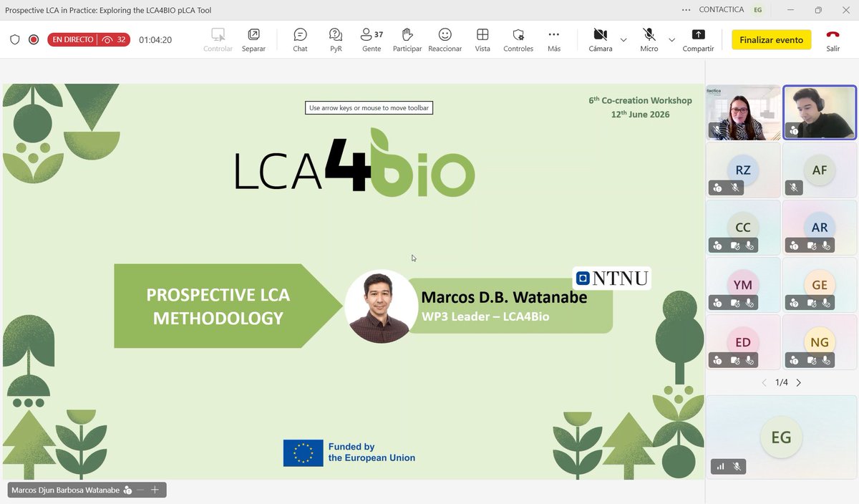
Task: Click the "Funded by the European Union" text
Action: pos(372,452)
